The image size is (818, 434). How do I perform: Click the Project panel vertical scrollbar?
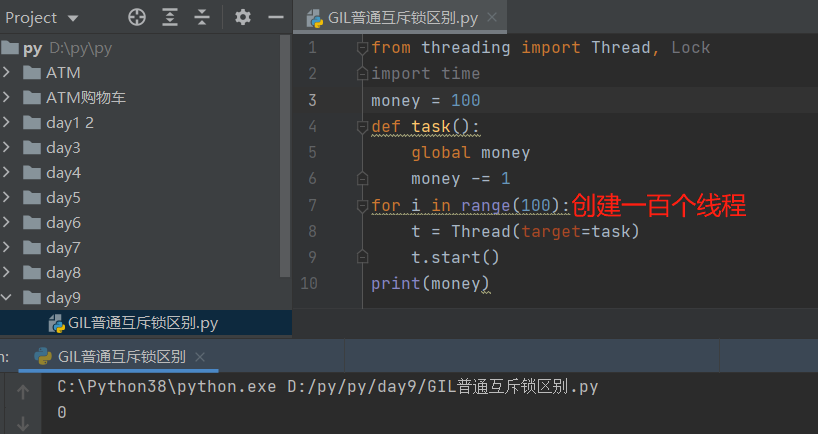287,150
